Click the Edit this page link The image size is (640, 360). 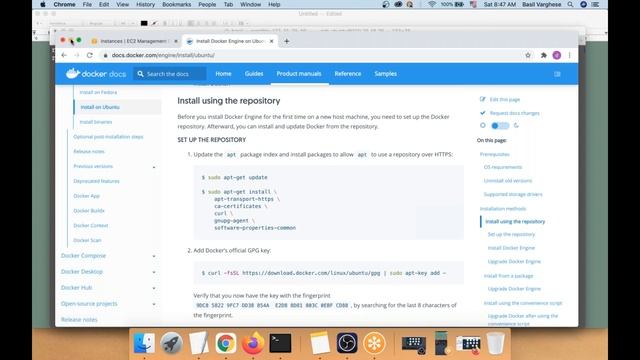point(504,100)
